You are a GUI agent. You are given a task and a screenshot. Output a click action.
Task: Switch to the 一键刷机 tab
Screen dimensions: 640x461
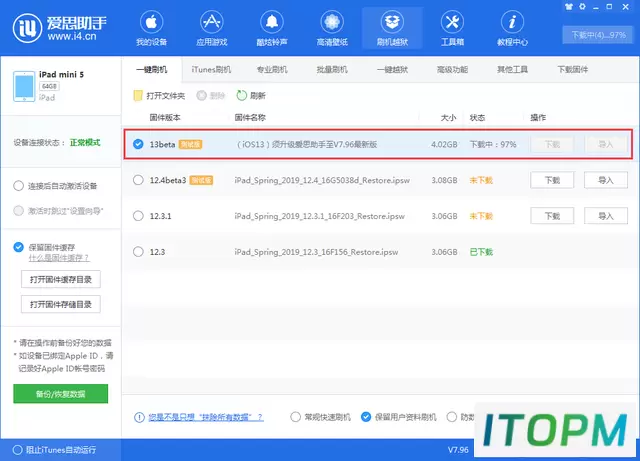point(151,70)
